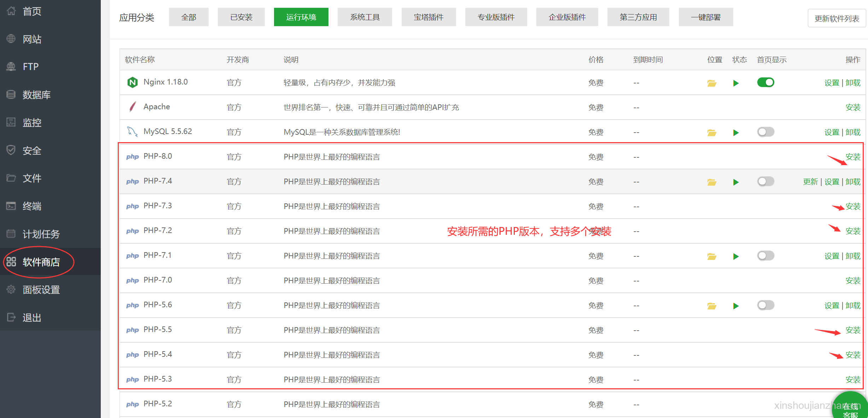Click the 首页显示 column header

(771, 59)
